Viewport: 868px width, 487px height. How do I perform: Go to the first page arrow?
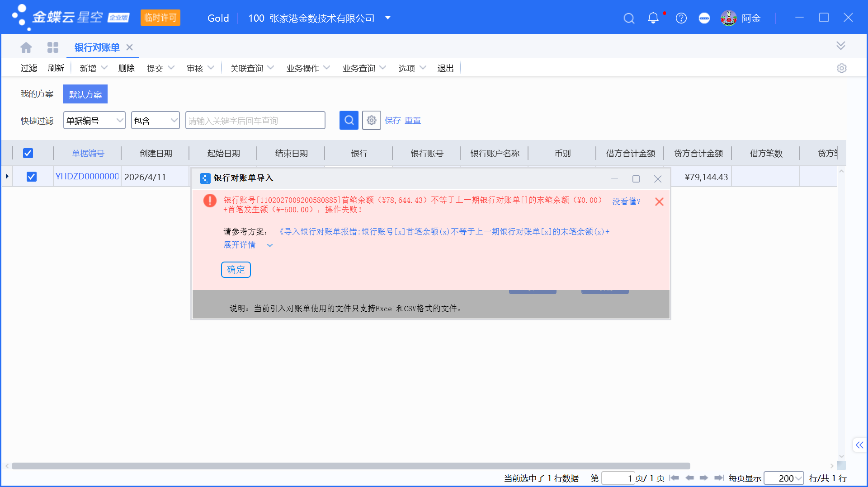click(674, 478)
